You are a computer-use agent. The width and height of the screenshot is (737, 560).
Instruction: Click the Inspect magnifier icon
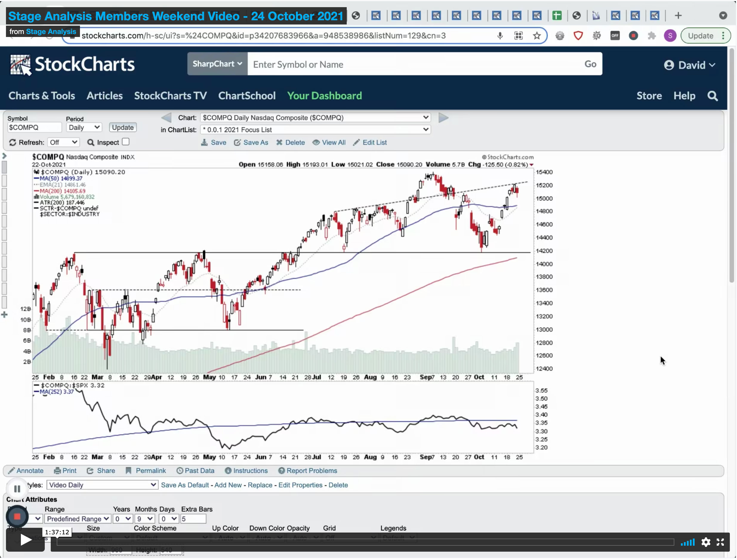tap(90, 143)
